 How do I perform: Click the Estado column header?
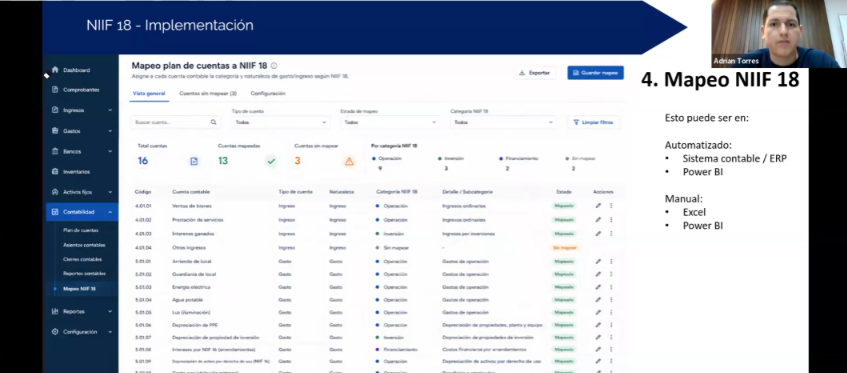click(x=564, y=192)
